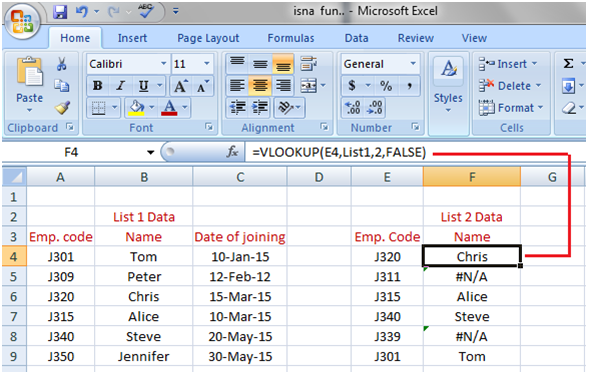Switch to the View tab

(474, 38)
